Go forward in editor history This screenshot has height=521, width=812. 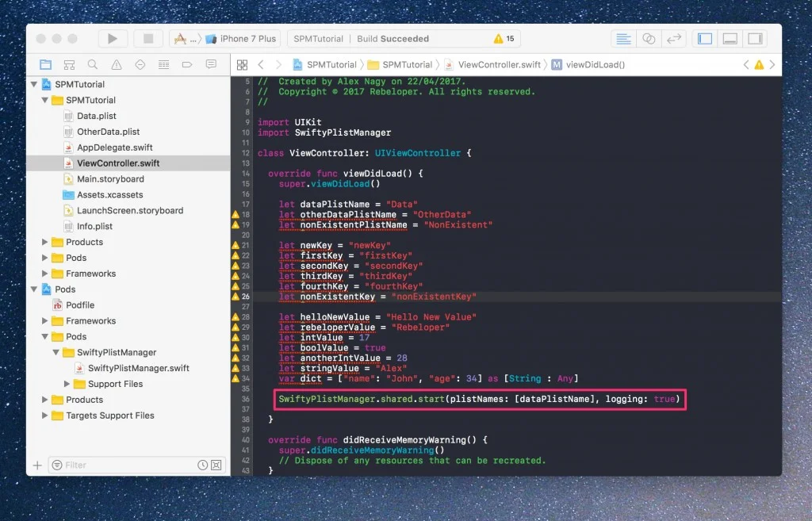tap(278, 65)
